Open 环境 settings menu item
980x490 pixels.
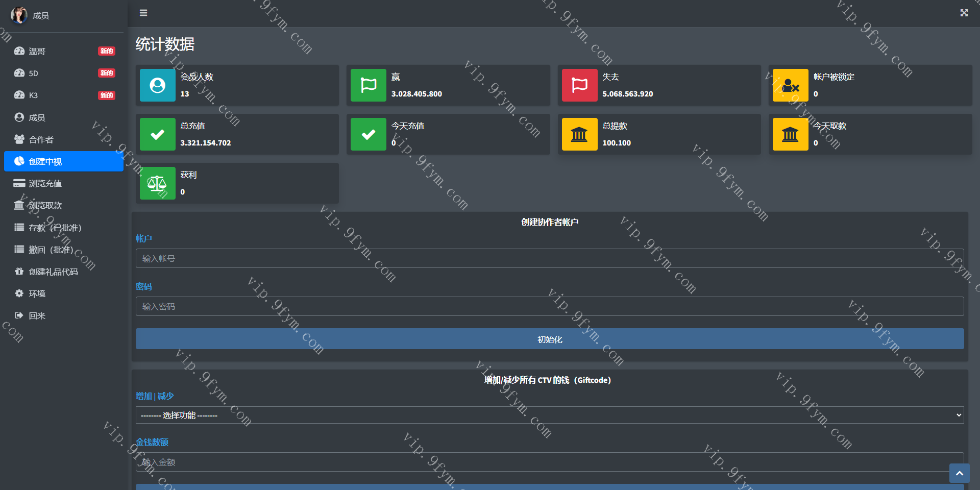(x=37, y=293)
